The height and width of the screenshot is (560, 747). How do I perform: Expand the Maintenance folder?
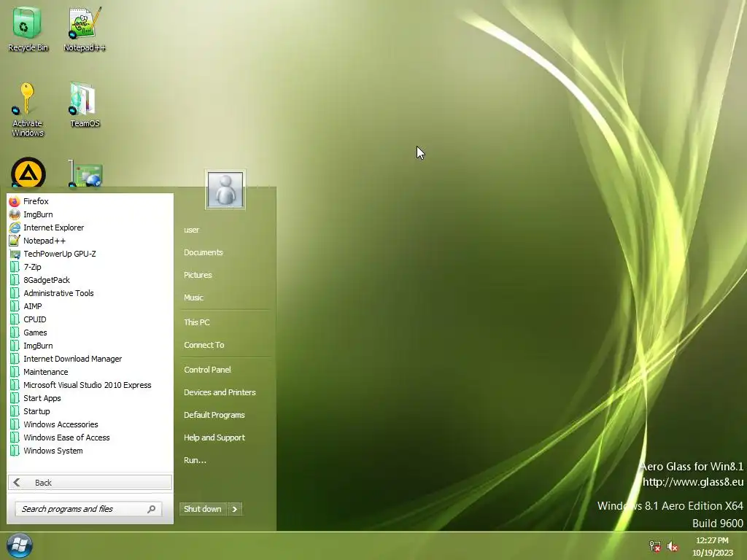point(90,372)
